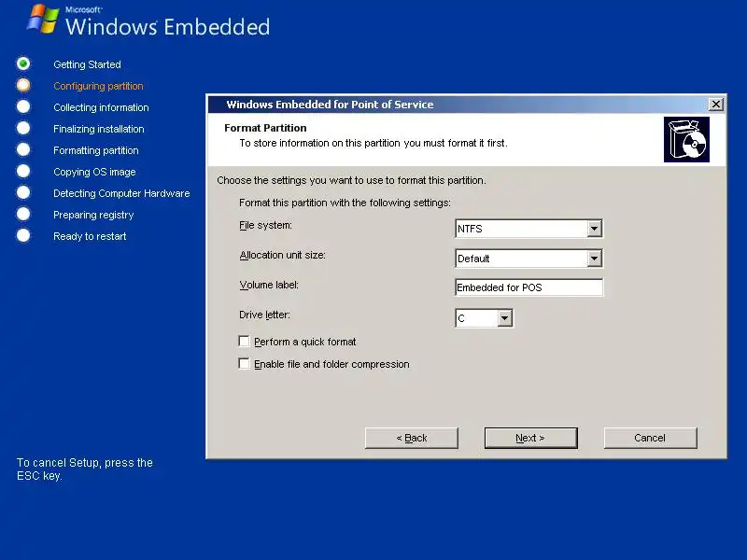Viewport: 747px width, 560px height.
Task: Click the Configuring partition step label
Action: click(98, 86)
